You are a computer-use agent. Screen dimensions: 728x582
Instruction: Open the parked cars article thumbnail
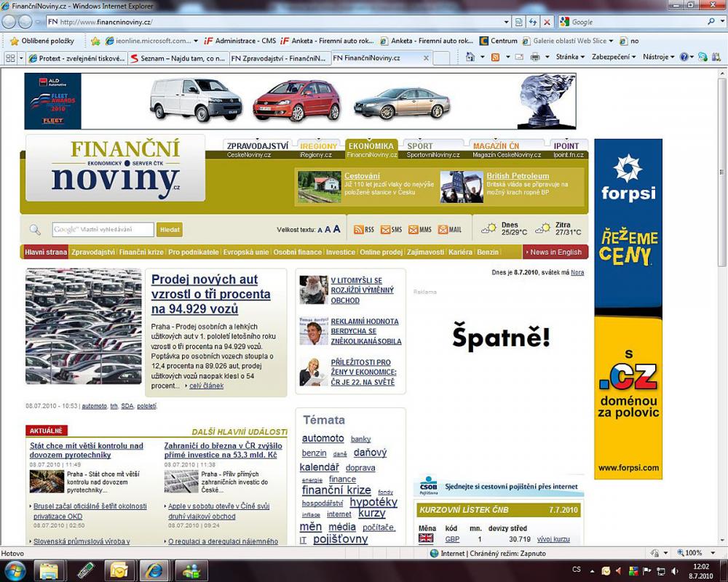click(x=84, y=326)
